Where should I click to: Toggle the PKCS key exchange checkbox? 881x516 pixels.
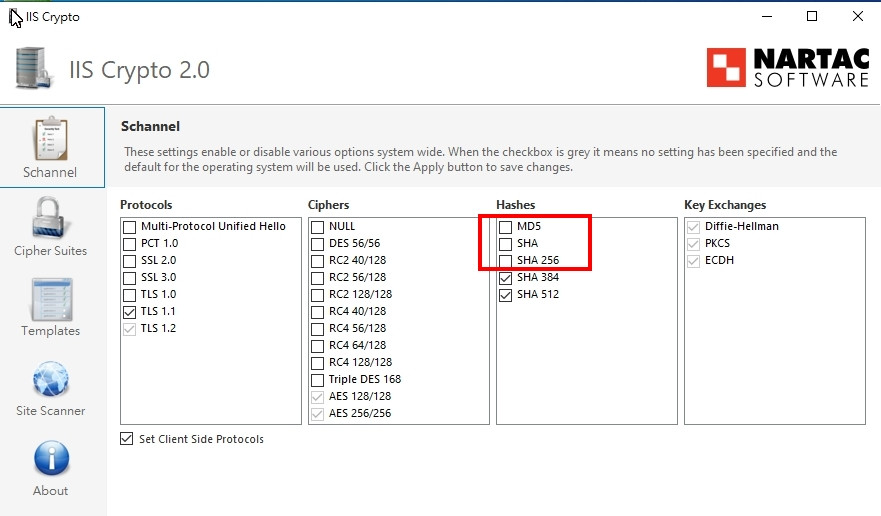click(x=693, y=244)
